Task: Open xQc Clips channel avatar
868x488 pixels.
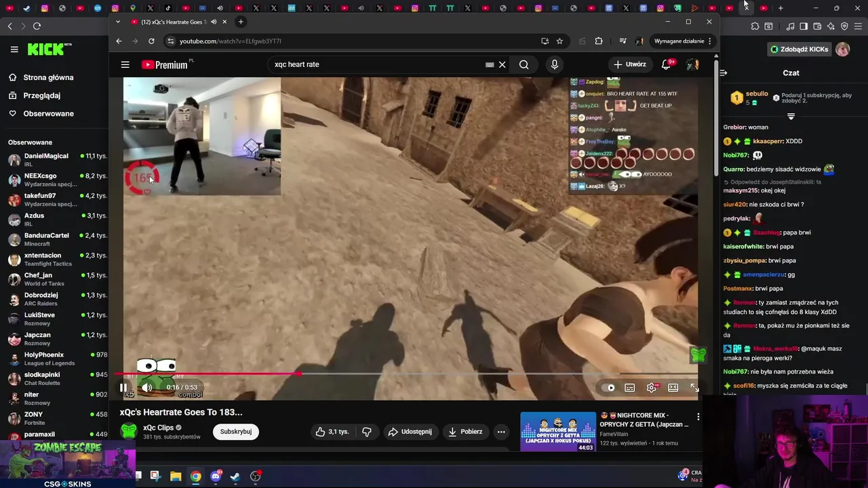Action: coord(129,431)
